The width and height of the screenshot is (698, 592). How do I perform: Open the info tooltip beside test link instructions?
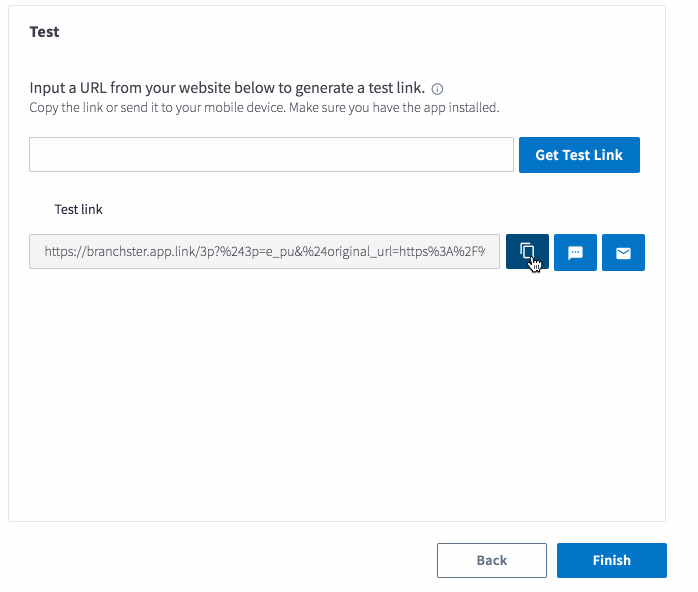click(x=437, y=89)
